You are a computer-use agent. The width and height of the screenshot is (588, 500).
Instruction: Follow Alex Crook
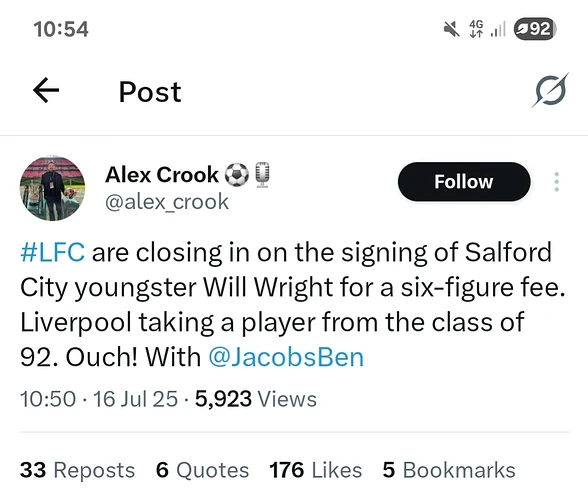coord(464,182)
